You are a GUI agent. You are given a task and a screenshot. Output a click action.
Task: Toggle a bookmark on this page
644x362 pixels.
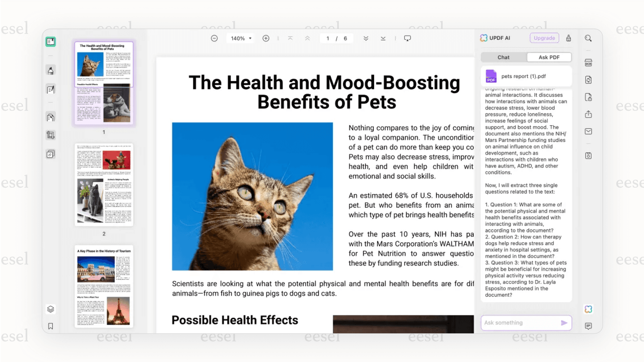pyautogui.click(x=51, y=326)
